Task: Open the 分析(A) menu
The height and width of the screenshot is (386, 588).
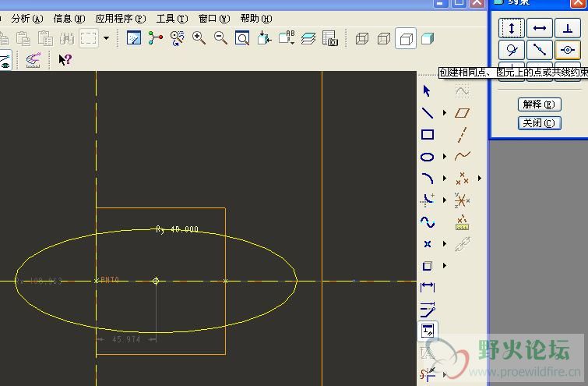Action: tap(27, 19)
